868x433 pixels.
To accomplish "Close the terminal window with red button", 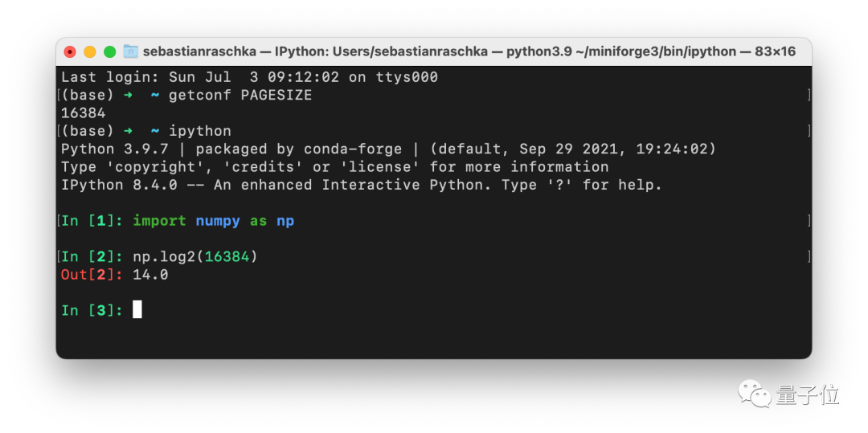I will (71, 51).
